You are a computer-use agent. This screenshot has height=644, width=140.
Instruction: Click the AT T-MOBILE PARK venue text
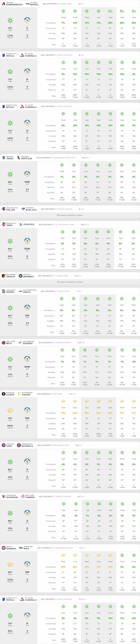coord(60,276)
